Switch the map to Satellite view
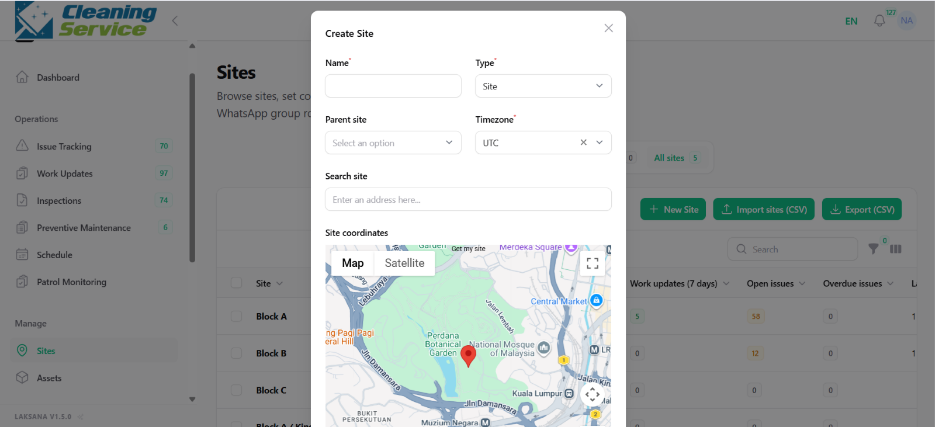The width and height of the screenshot is (936, 427). click(x=405, y=263)
